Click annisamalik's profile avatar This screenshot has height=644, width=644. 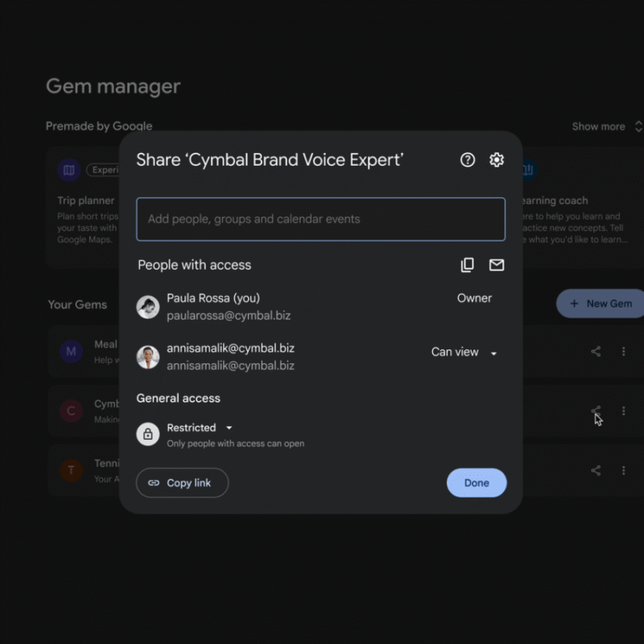click(148, 357)
